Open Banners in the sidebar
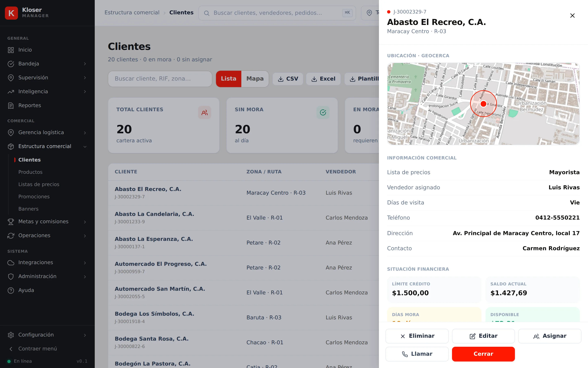This screenshot has width=588, height=368. 28,209
